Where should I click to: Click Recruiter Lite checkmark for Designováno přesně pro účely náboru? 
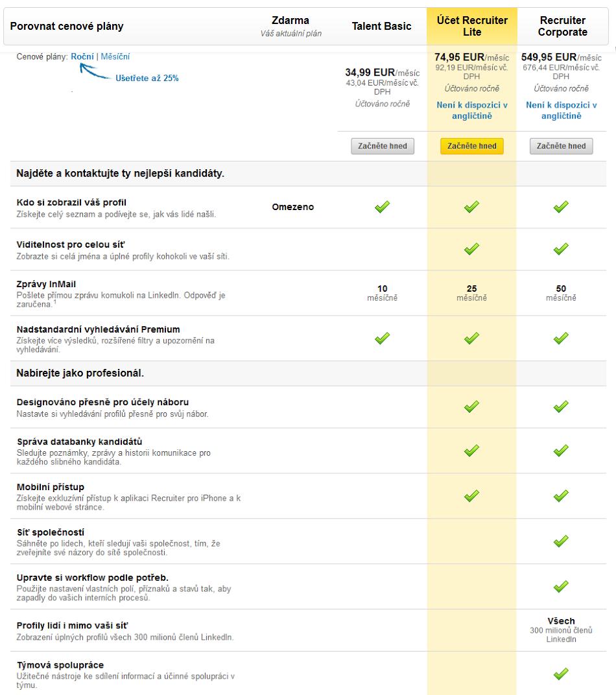click(471, 406)
